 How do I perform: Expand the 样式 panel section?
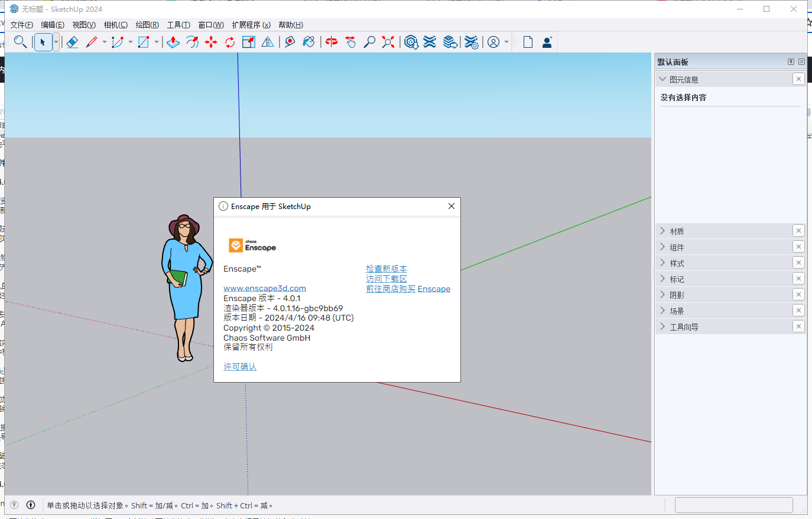(662, 263)
